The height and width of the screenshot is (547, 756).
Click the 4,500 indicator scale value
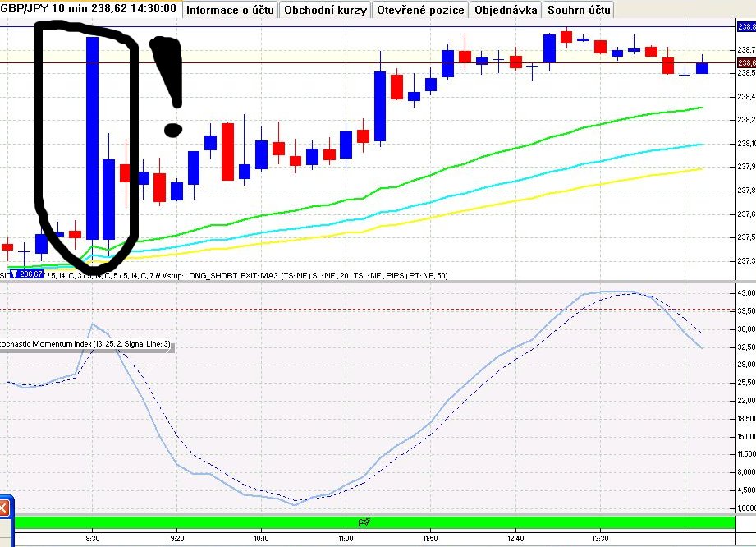coord(746,490)
